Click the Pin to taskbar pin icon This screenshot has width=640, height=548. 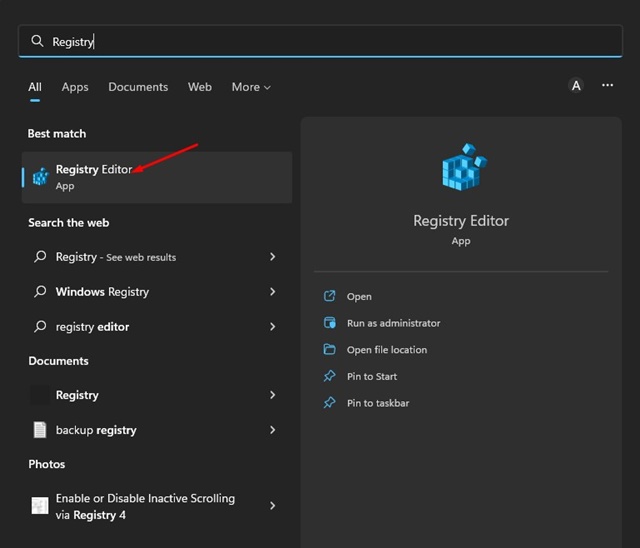coord(330,403)
